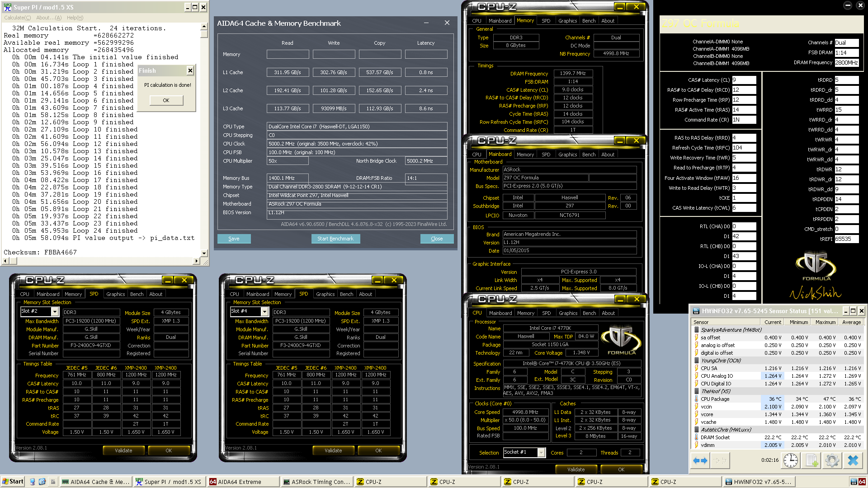
Task: Click Internet Explorer quick launch icon
Action: [42, 482]
